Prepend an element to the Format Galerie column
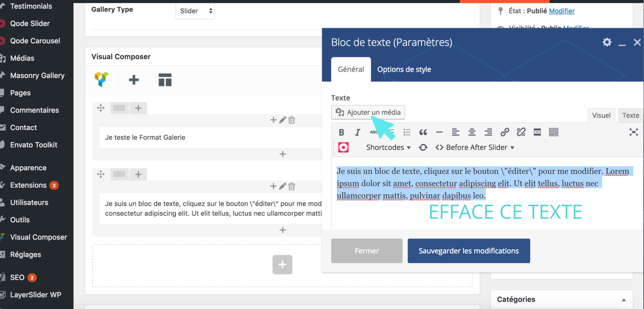Screen dimensions: 644x309 tap(273, 120)
